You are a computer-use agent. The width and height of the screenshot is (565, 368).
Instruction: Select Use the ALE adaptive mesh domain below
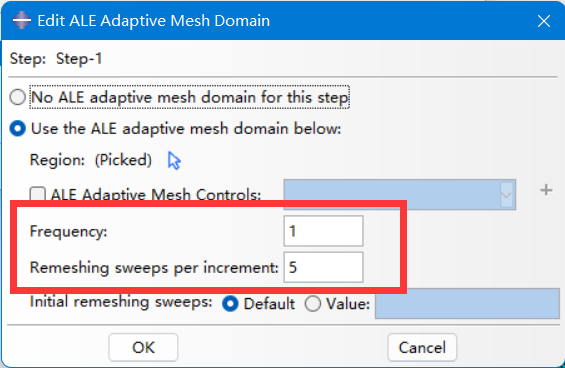(x=18, y=129)
